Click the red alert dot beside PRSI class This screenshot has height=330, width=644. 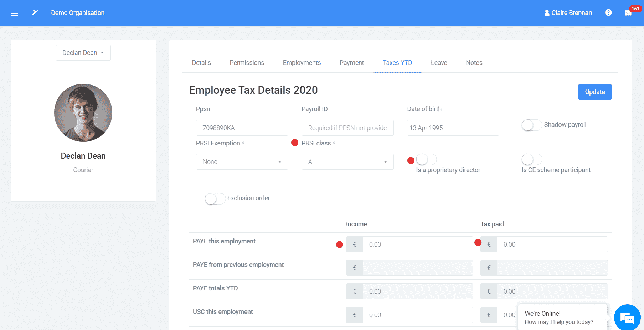click(x=294, y=143)
